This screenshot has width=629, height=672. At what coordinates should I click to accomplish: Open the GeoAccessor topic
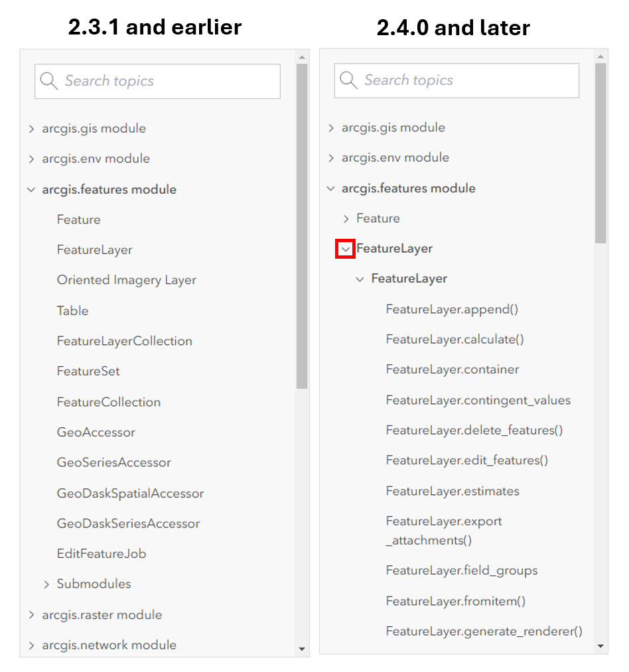[x=96, y=432]
